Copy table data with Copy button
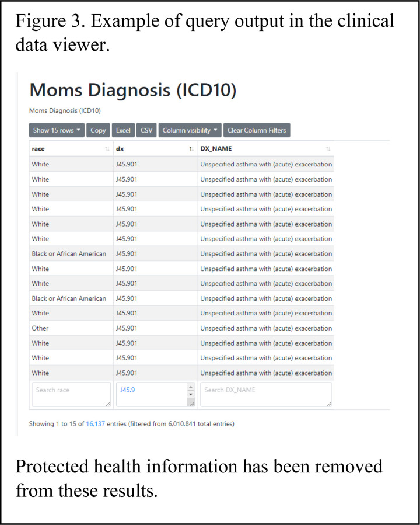The image size is (420, 525). (98, 130)
